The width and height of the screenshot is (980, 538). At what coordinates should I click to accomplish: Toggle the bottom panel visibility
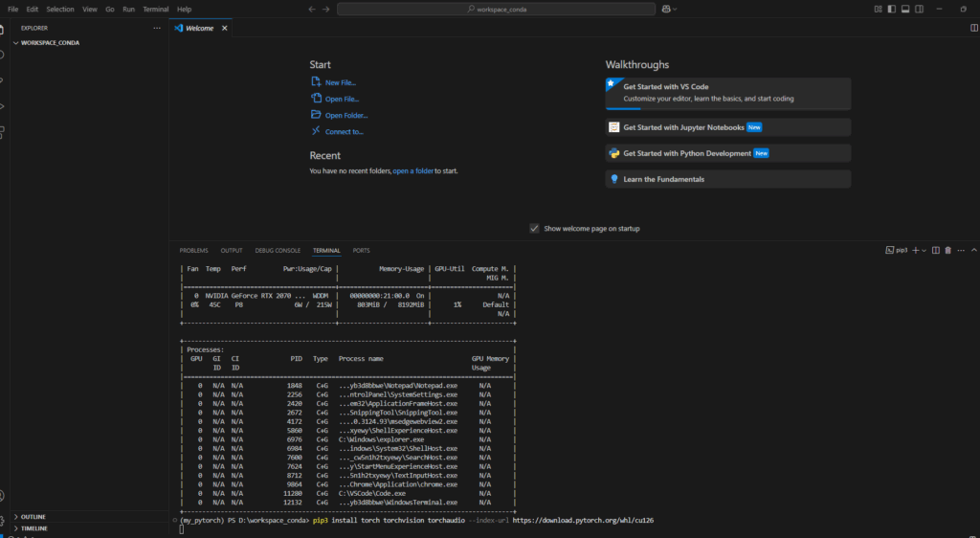pyautogui.click(x=905, y=10)
